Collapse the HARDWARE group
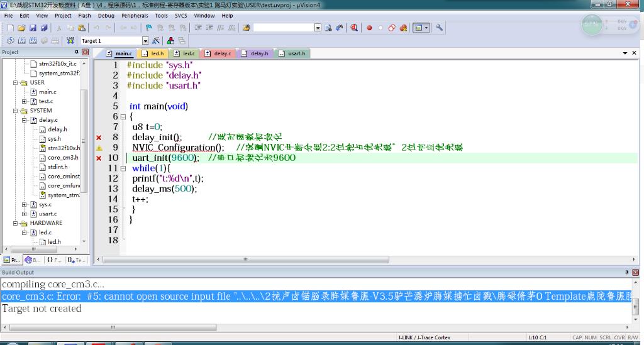This screenshot has width=644, height=345. click(15, 223)
